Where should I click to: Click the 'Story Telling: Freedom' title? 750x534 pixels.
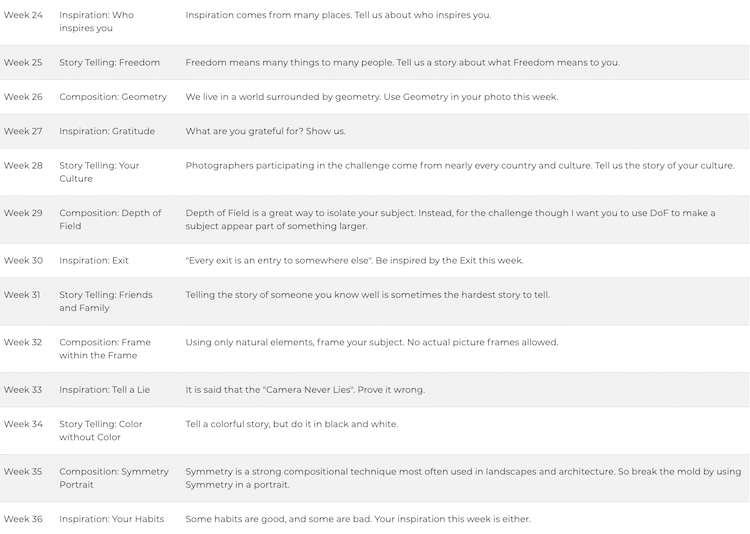tap(109, 62)
